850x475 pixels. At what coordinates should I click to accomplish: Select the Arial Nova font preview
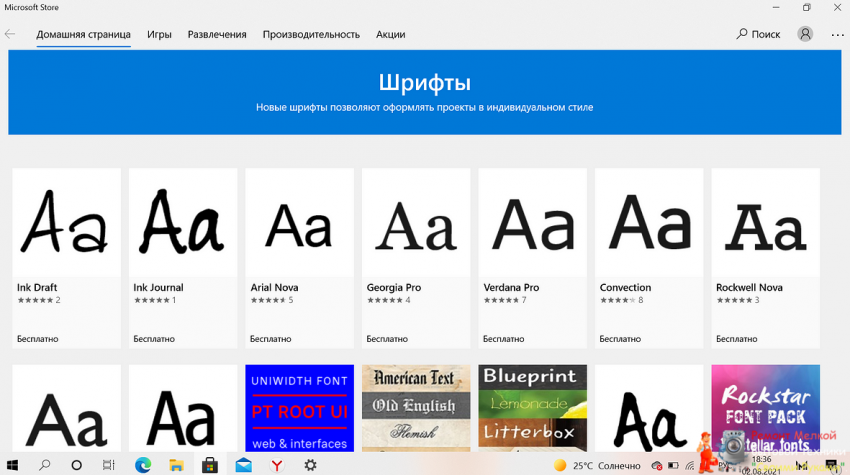(x=299, y=223)
